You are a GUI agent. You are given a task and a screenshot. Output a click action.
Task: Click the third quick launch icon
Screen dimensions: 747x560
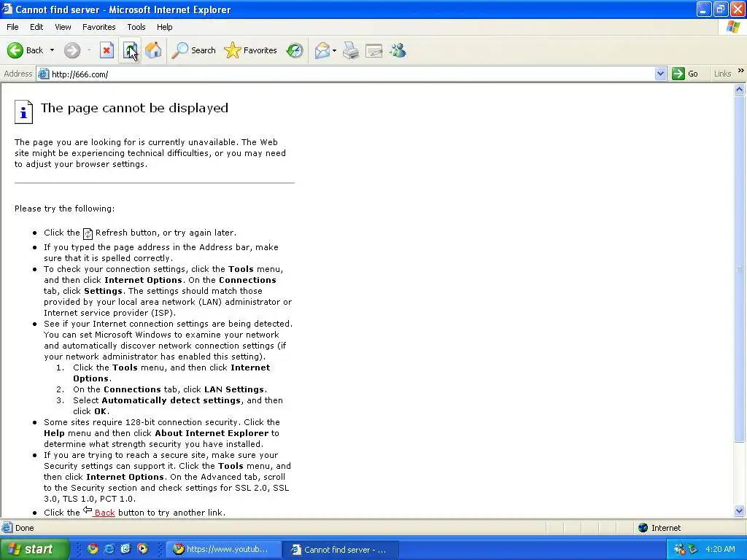pyautogui.click(x=125, y=549)
